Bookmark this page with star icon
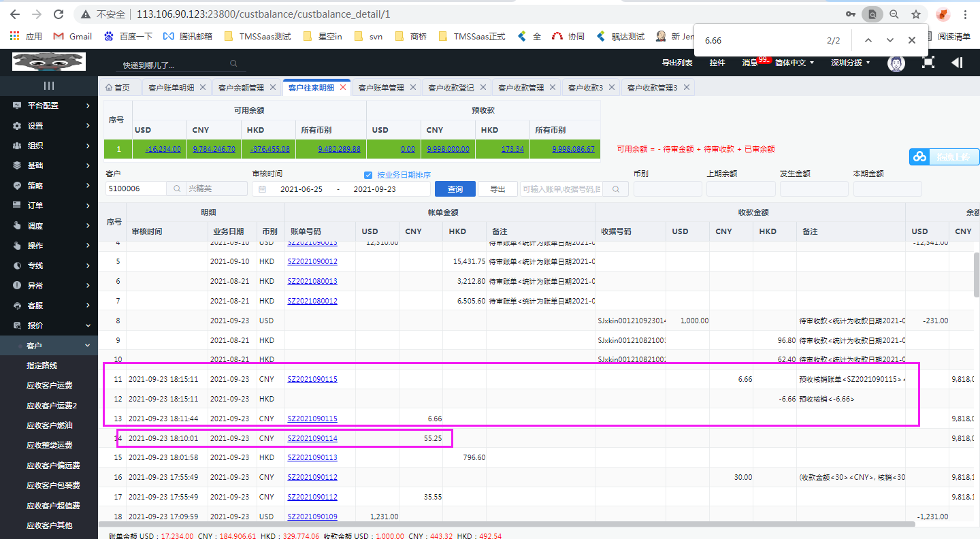This screenshot has width=980, height=539. click(916, 14)
